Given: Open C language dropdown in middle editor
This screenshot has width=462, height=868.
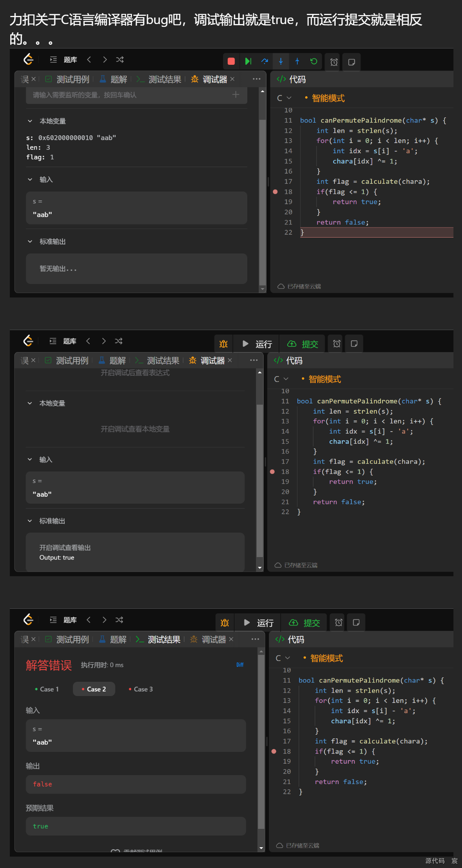Looking at the screenshot, I should [281, 379].
